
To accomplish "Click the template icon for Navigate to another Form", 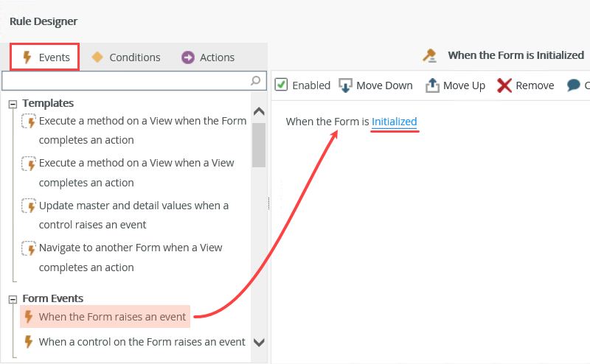I will point(29,248).
